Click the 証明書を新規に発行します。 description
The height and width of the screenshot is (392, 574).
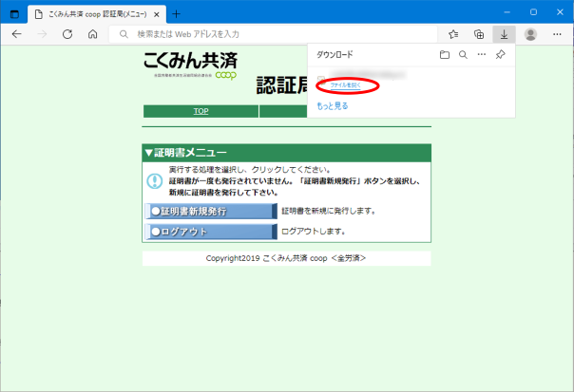329,211
